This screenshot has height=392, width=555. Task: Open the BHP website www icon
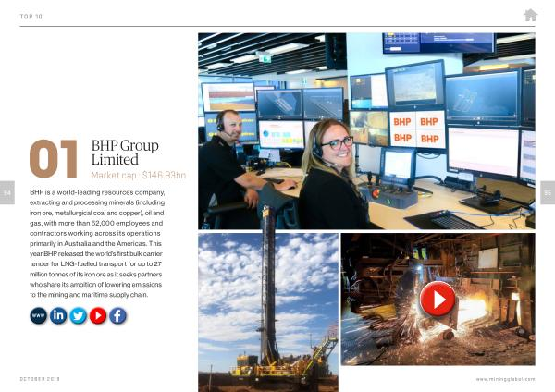click(38, 315)
